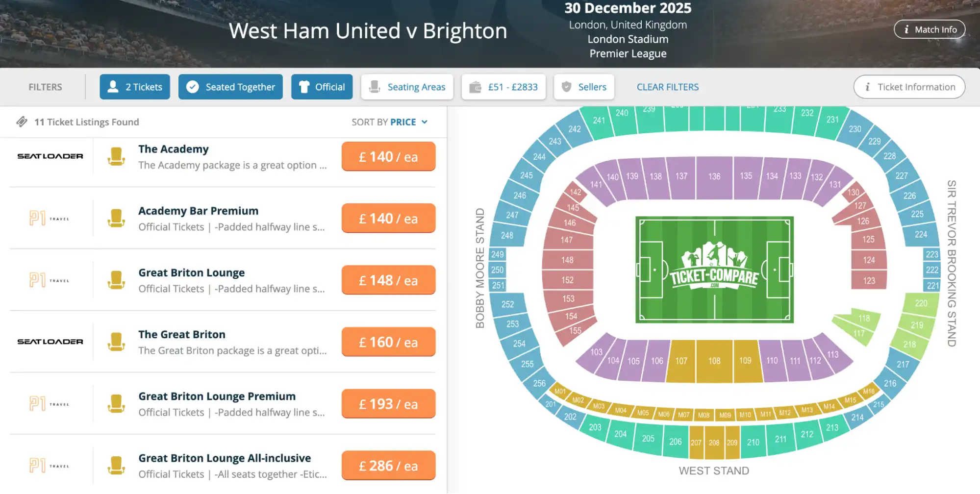Select the FILTERS heading label
Screen dimensions: 980x494
[45, 87]
